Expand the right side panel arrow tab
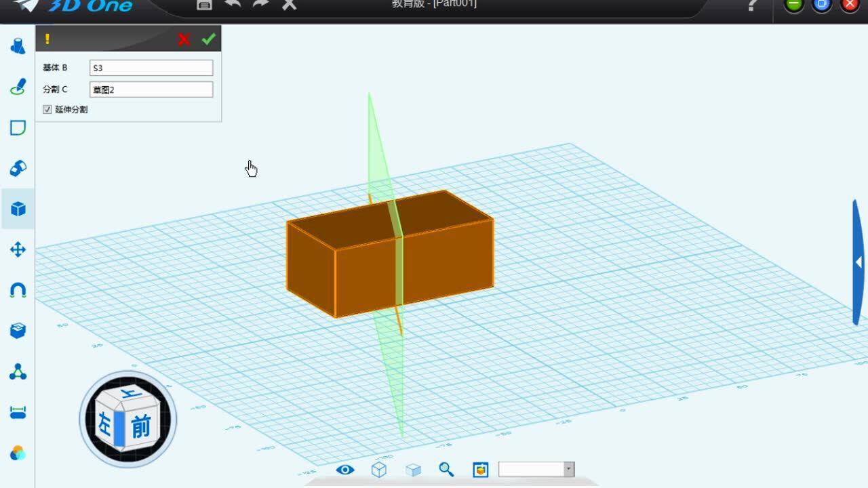868x488 pixels. (859, 262)
